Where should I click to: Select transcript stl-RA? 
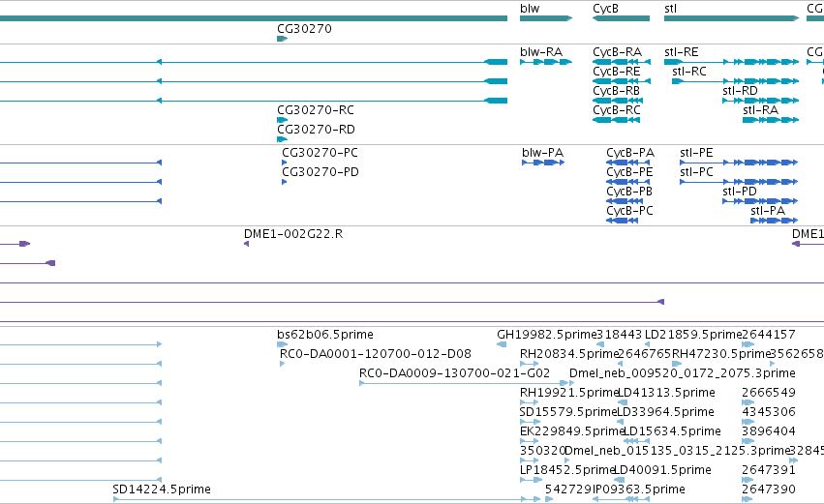(771, 120)
